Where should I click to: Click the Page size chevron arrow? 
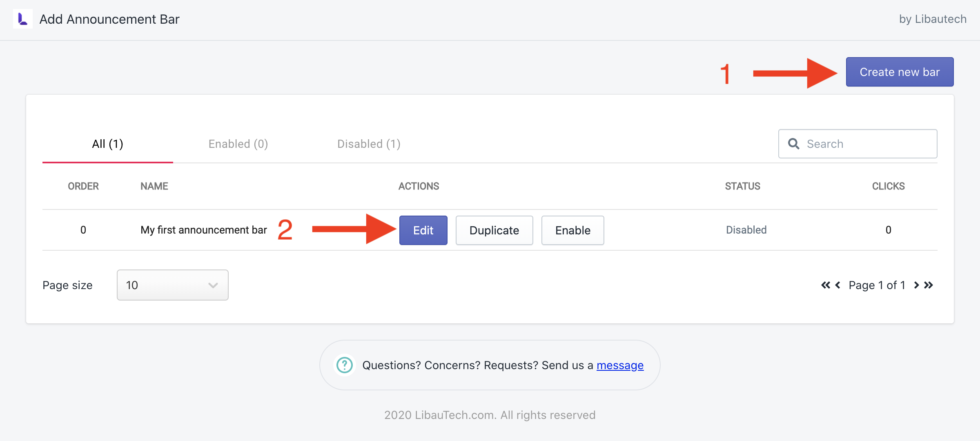(213, 285)
